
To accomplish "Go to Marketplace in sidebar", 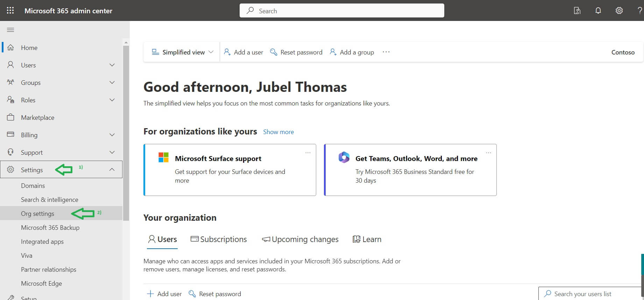I will (x=37, y=117).
